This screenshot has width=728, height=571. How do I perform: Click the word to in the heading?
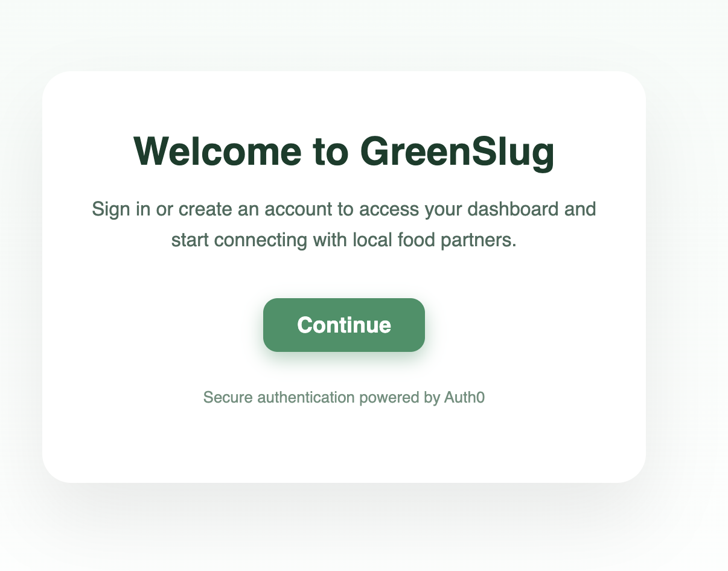tap(331, 152)
